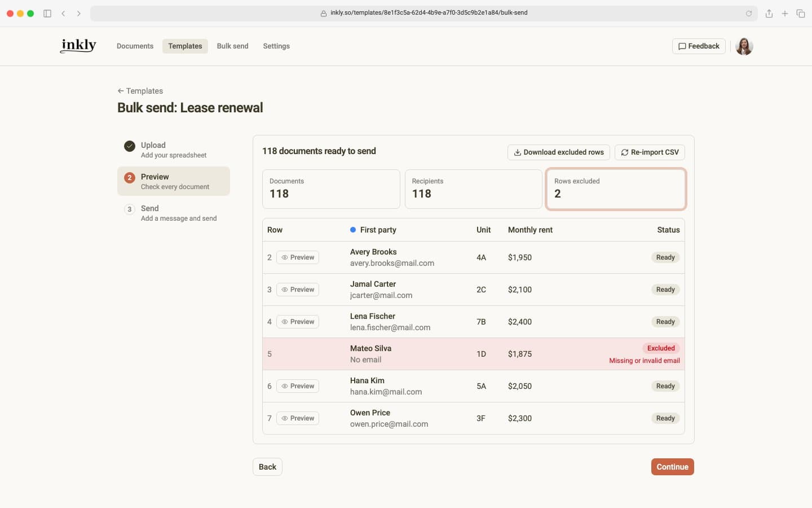Click the Feedback button
The height and width of the screenshot is (508, 812).
point(699,46)
